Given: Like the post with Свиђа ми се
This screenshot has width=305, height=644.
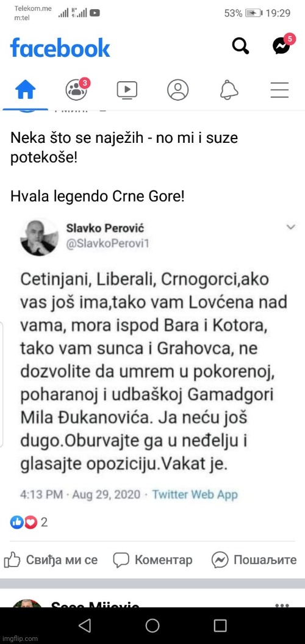Looking at the screenshot, I should (51, 560).
